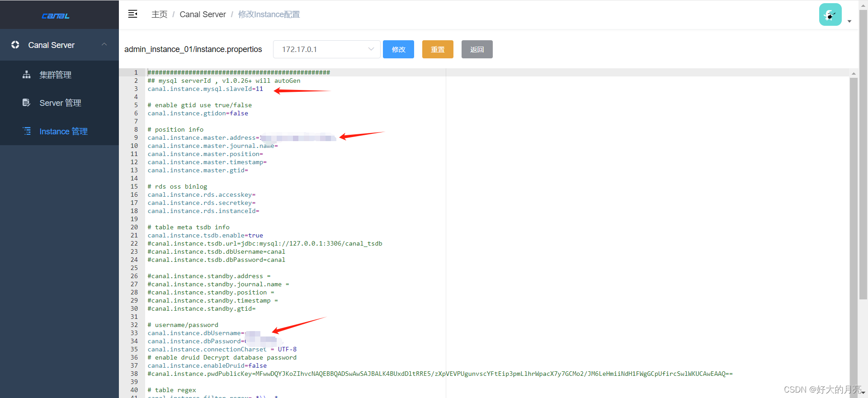Open Instance 管理 menu item
This screenshot has width=868, height=398.
[x=59, y=131]
